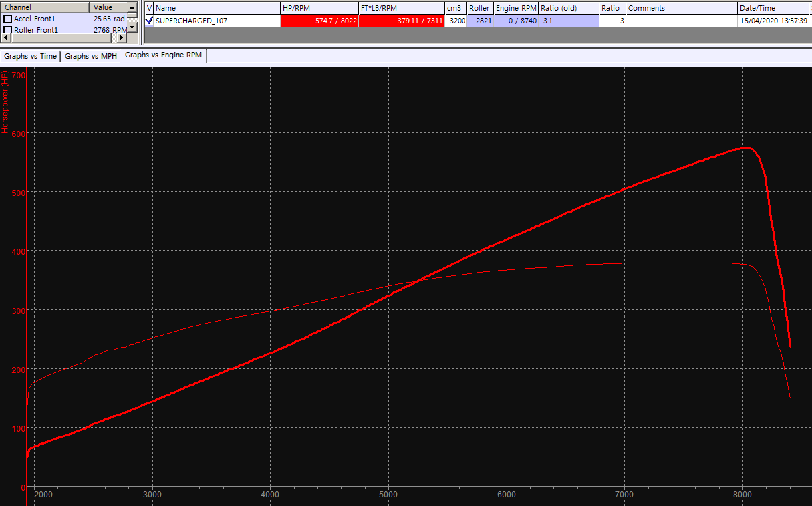Enable the Accel Front1 channel checkbox

[x=8, y=19]
